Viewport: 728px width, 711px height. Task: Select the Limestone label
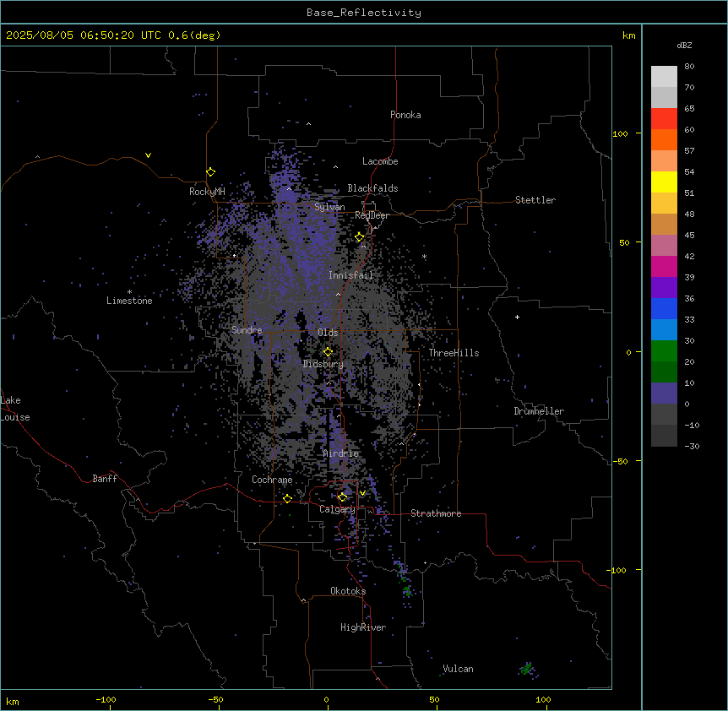[129, 301]
